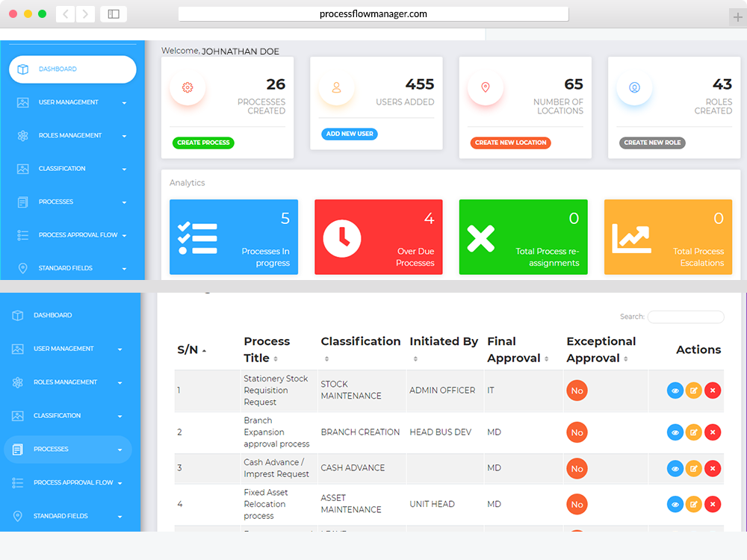The image size is (747, 560).
Task: Open Process Approval Flow in bottom sidebar
Action: (x=68, y=483)
